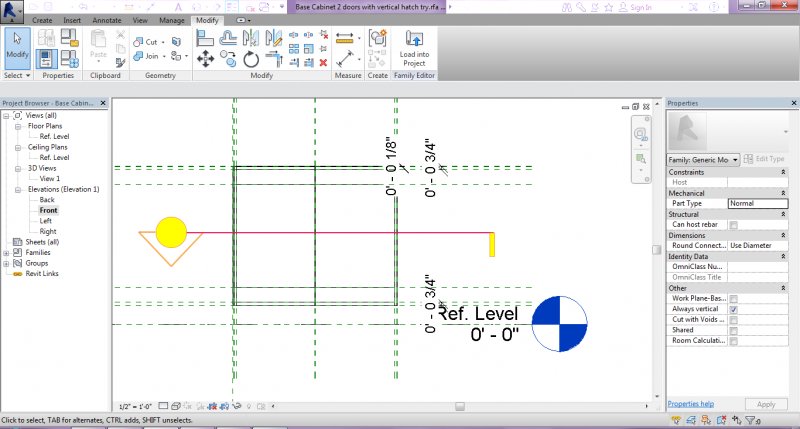Select the Offset tool
Viewport: 800px width, 429px height.
(x=228, y=38)
